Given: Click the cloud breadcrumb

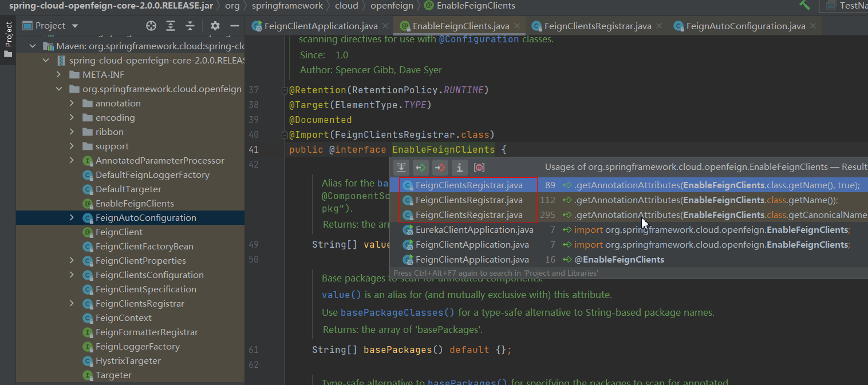Looking at the screenshot, I should point(346,6).
